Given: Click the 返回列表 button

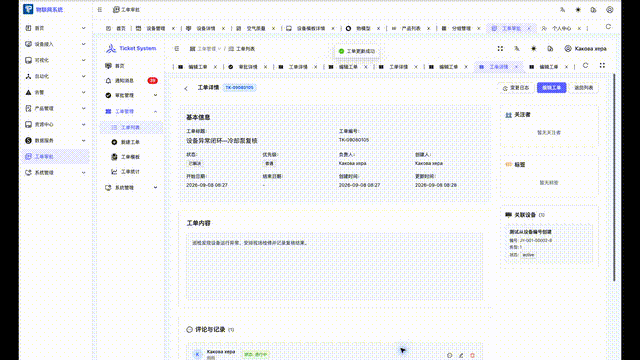Looking at the screenshot, I should tap(584, 88).
